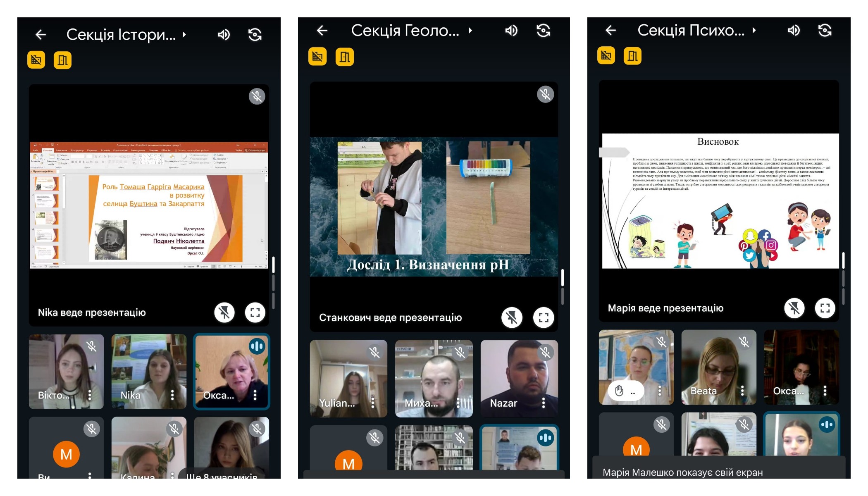
Task: Click second yellow extension icon in Геоло... meeting
Action: pyautogui.click(x=345, y=57)
